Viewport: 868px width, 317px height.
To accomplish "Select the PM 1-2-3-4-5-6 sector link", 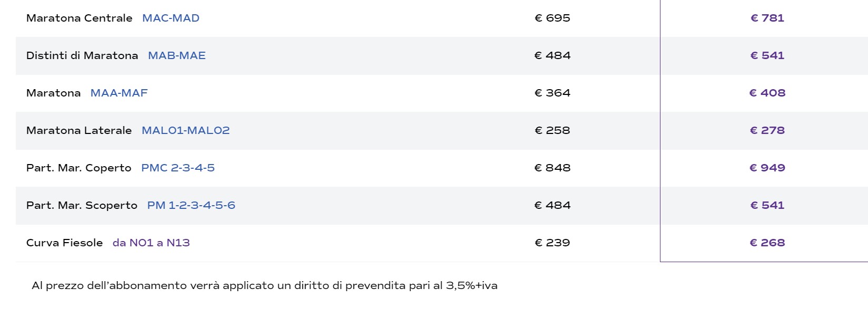I will point(191,205).
